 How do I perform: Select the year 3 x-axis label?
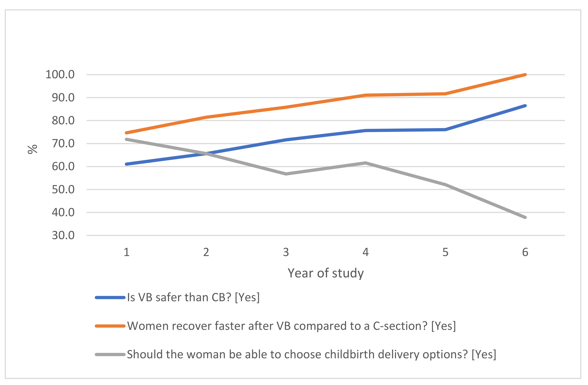coord(286,252)
